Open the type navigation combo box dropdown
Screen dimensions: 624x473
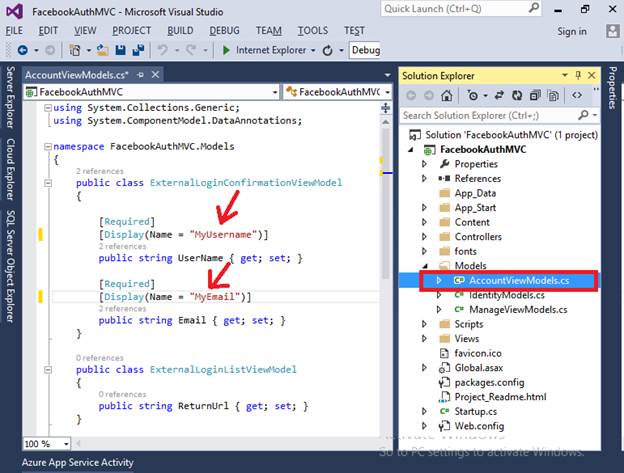387,92
